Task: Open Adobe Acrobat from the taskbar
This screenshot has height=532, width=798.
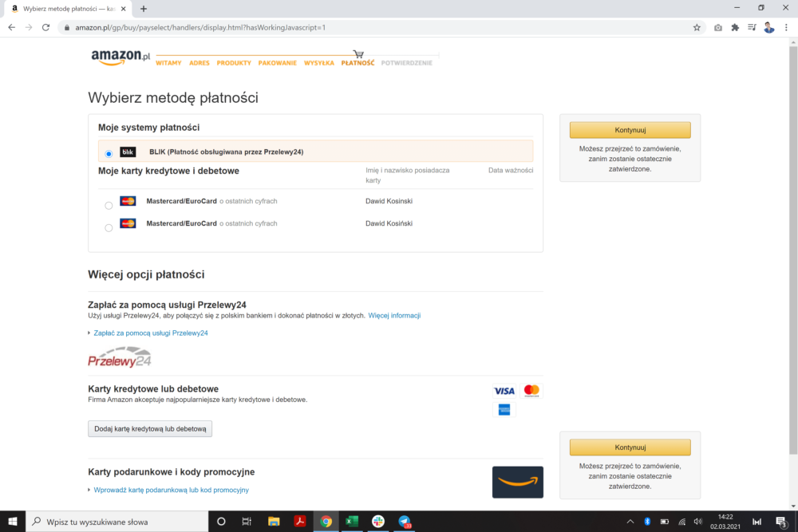Action: [x=300, y=522]
